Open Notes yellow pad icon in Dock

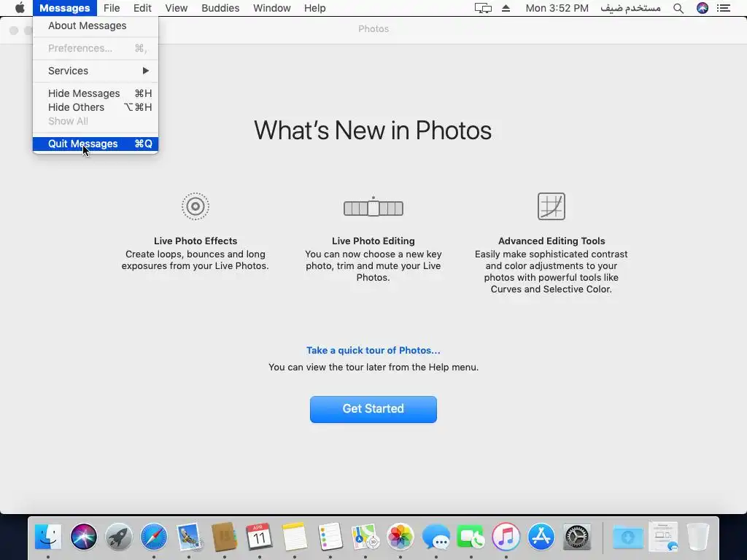tap(295, 537)
